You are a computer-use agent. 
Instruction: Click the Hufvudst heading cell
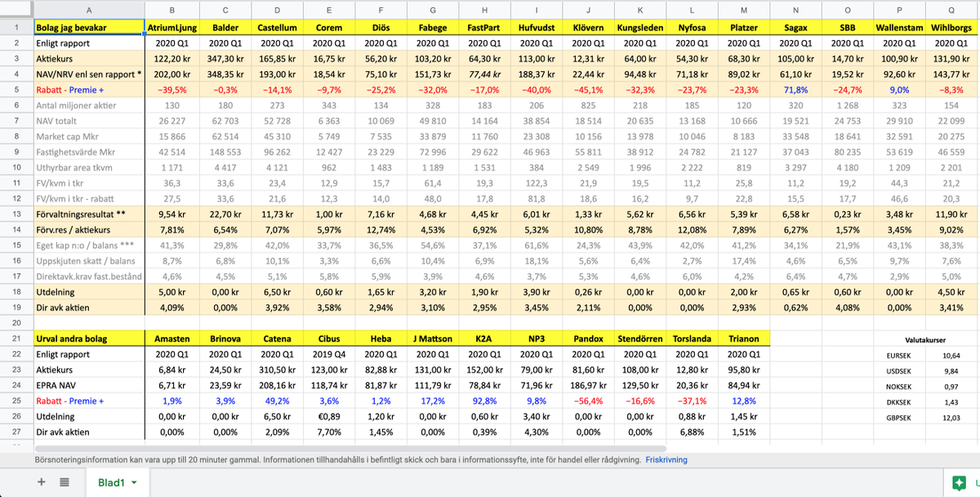[537, 27]
